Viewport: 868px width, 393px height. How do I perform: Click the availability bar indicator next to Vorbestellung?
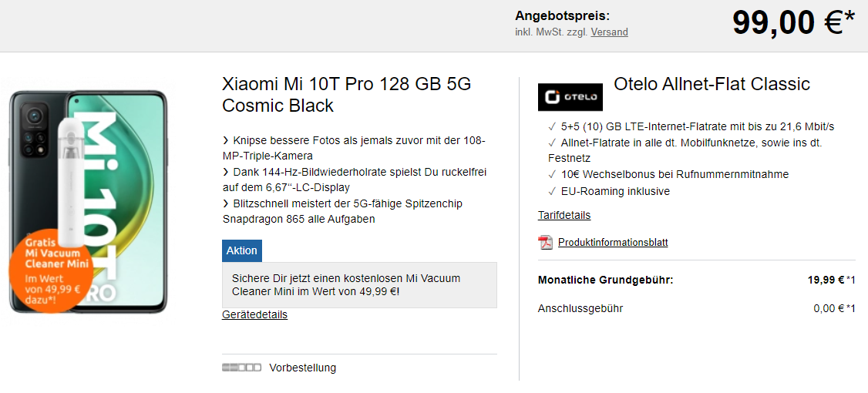point(241,368)
